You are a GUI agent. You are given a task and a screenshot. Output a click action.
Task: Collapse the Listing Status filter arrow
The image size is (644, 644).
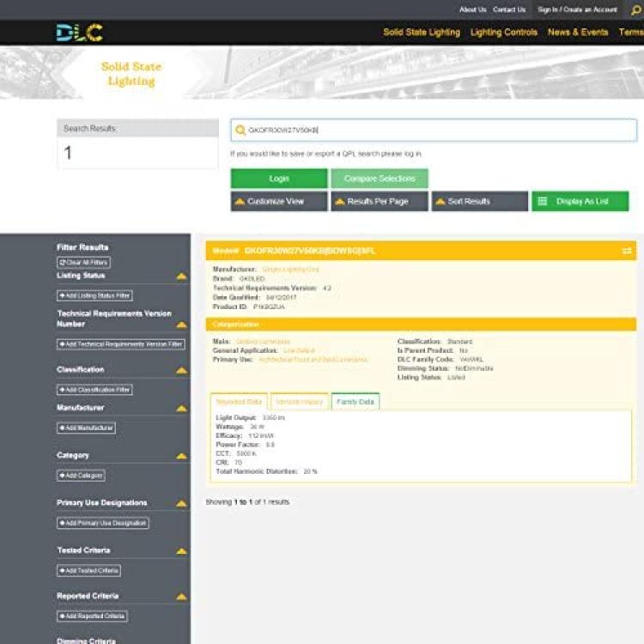[181, 276]
